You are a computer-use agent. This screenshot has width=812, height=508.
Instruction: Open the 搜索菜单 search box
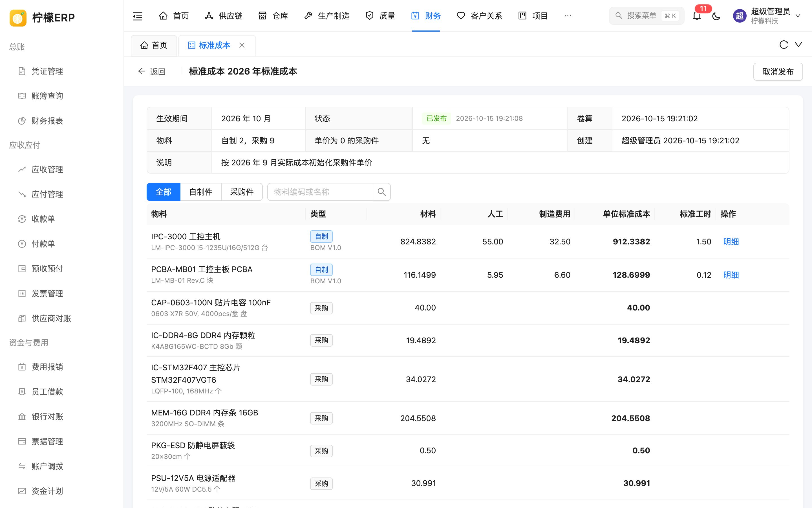point(646,16)
